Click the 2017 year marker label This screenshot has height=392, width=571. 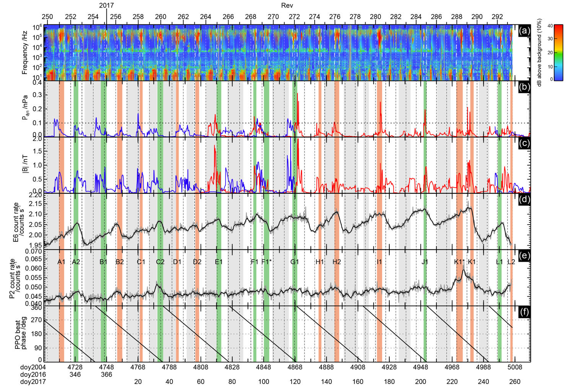[x=106, y=6]
